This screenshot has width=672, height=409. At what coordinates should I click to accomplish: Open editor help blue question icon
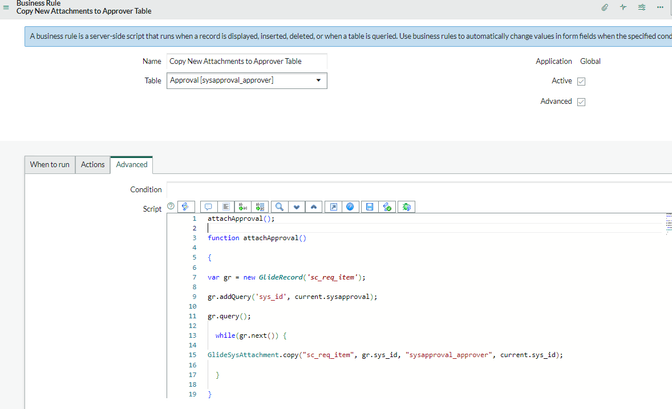pyautogui.click(x=350, y=207)
